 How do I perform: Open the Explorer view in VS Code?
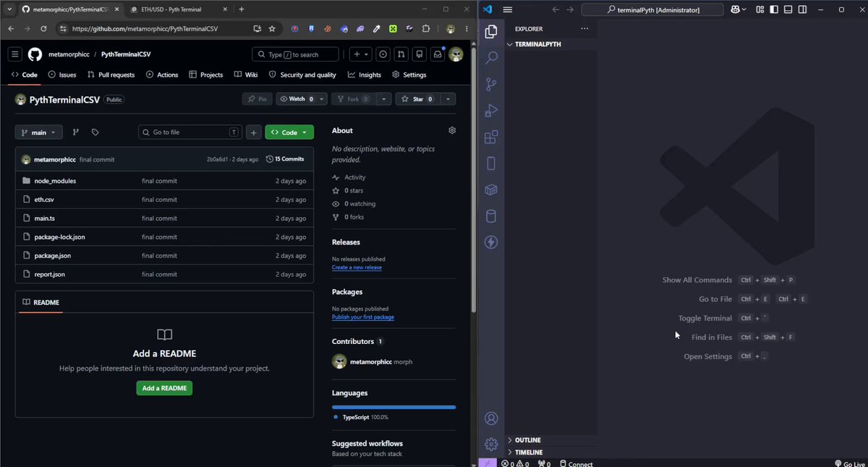(491, 31)
